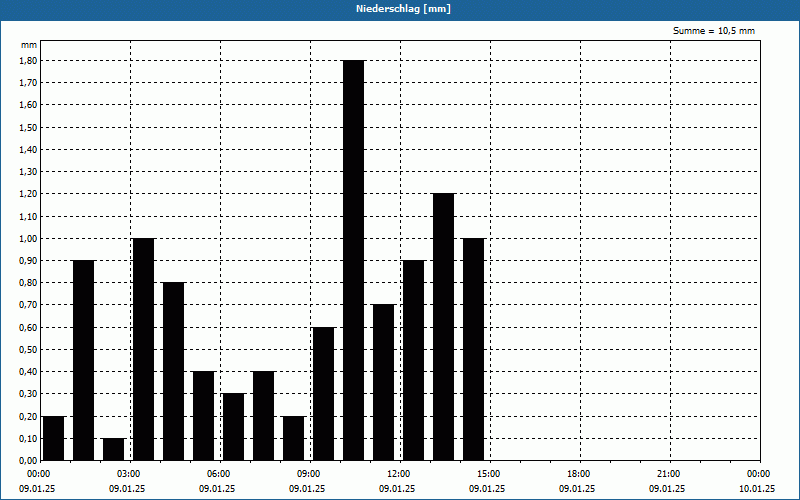Screen dimensions: 800x500
Task: Select the 06:00 time label
Action: click(218, 474)
